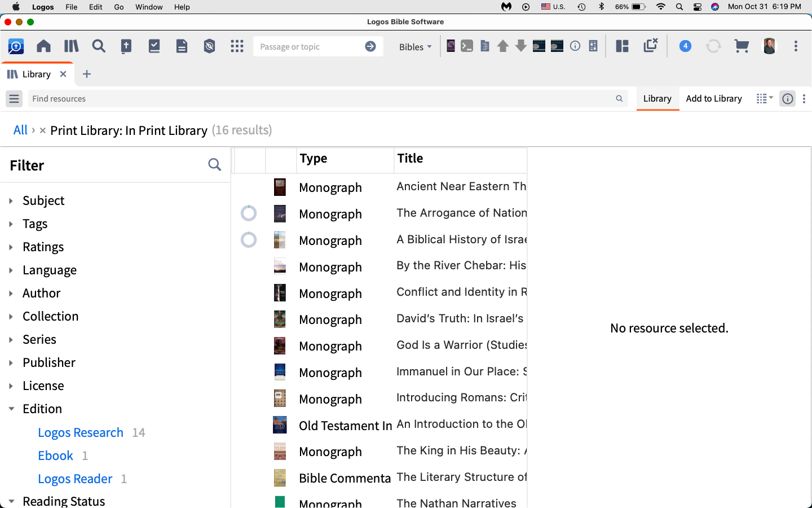
Task: Filter by Ebook edition
Action: 55,456
